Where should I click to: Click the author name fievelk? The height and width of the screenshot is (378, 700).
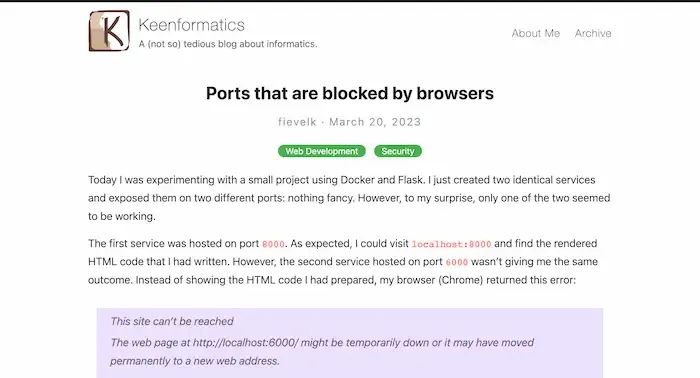click(297, 122)
